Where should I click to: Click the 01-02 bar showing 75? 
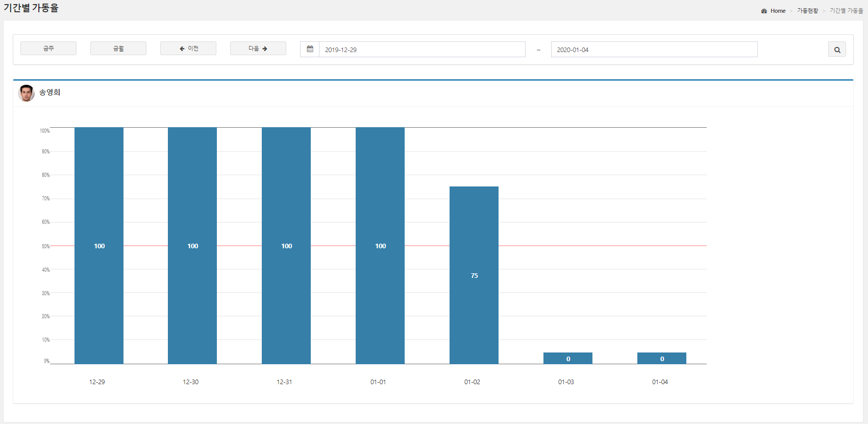(474, 275)
